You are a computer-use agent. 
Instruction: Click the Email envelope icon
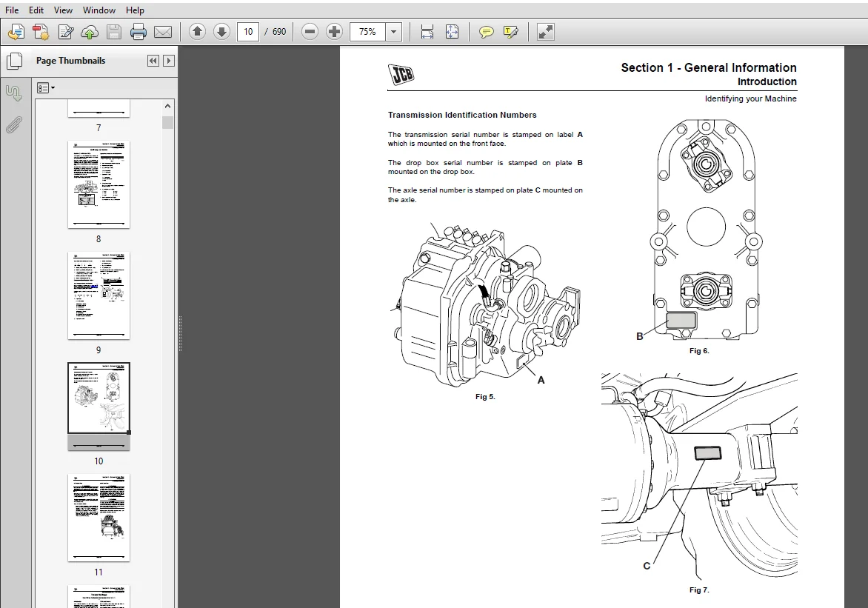coord(163,32)
